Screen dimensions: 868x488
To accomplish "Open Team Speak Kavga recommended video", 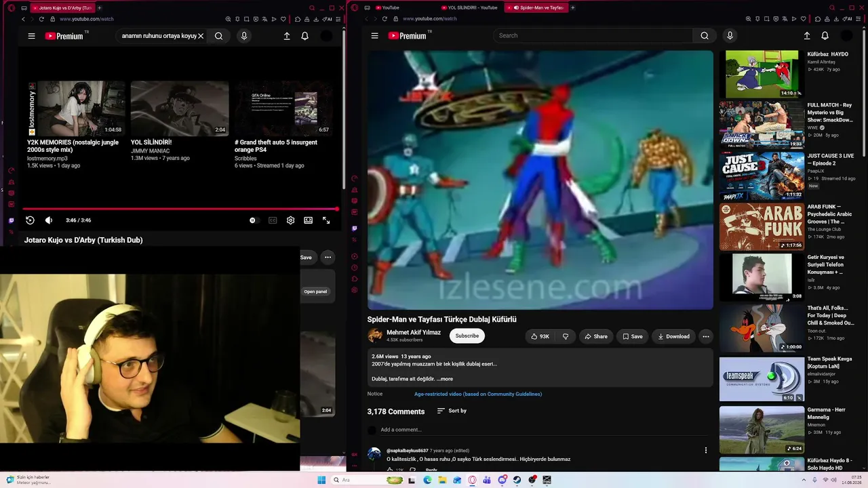I will [x=762, y=380].
